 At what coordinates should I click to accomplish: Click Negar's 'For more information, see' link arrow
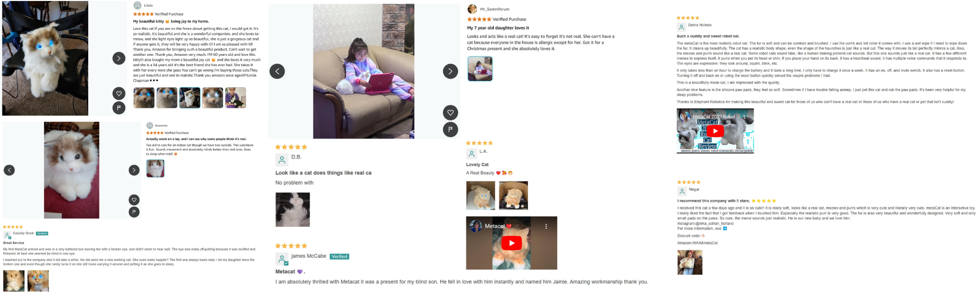(x=725, y=228)
